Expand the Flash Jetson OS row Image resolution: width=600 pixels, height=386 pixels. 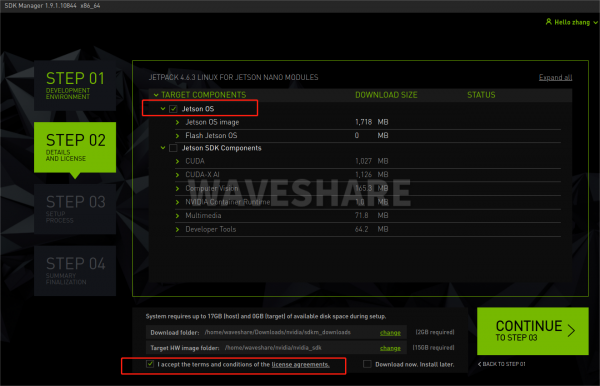(177, 136)
